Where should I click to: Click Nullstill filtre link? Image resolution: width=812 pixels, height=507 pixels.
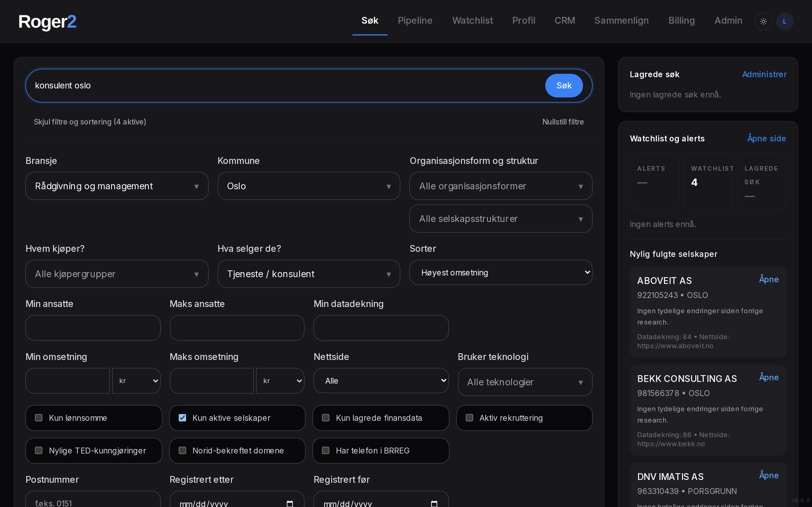[563, 122]
